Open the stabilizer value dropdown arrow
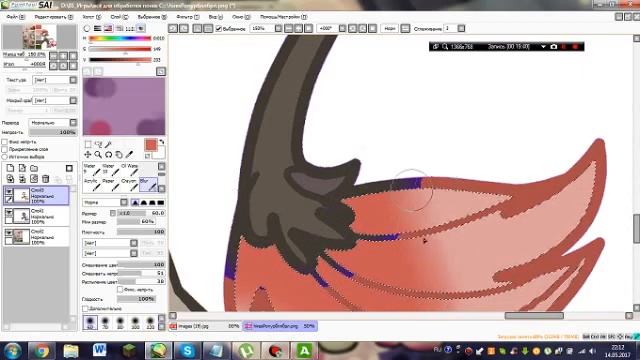The width and height of the screenshot is (640, 360). coord(461,28)
